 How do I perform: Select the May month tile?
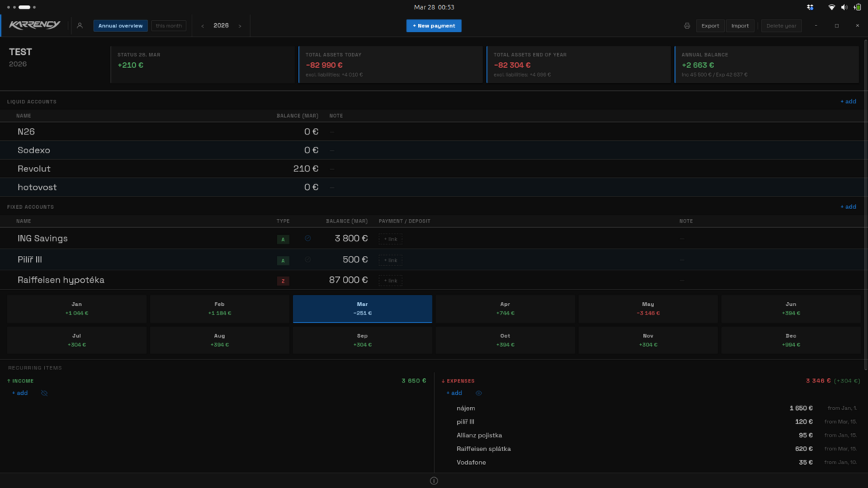click(x=647, y=309)
